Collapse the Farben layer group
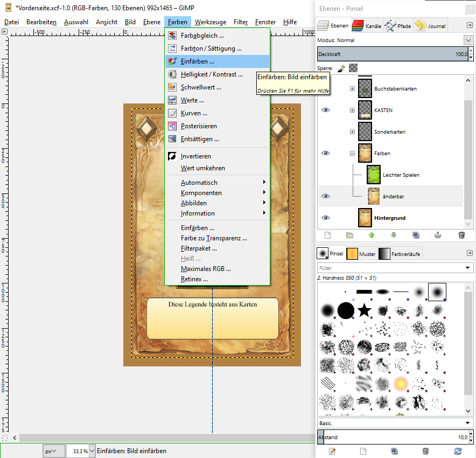476x458 pixels. coord(352,153)
